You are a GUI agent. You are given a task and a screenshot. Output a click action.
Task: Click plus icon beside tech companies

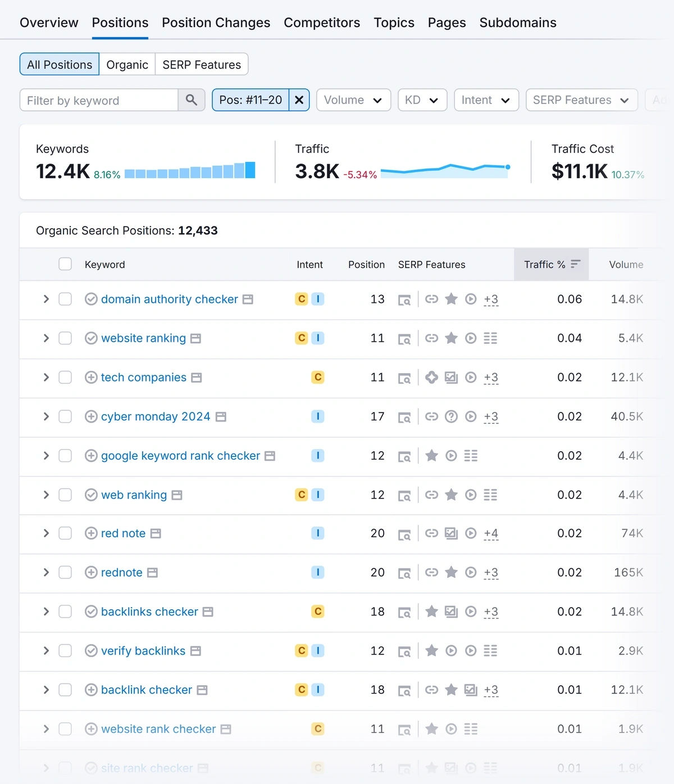[x=91, y=377]
